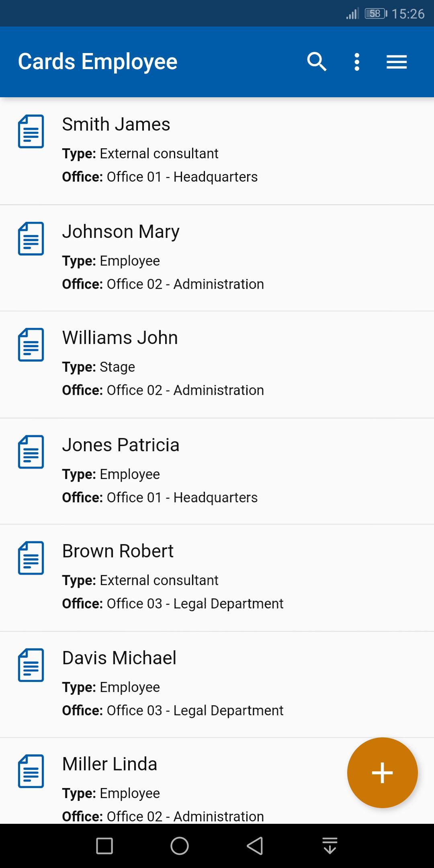Image resolution: width=434 pixels, height=868 pixels.
Task: Open the three-dot overflow menu
Action: click(357, 62)
